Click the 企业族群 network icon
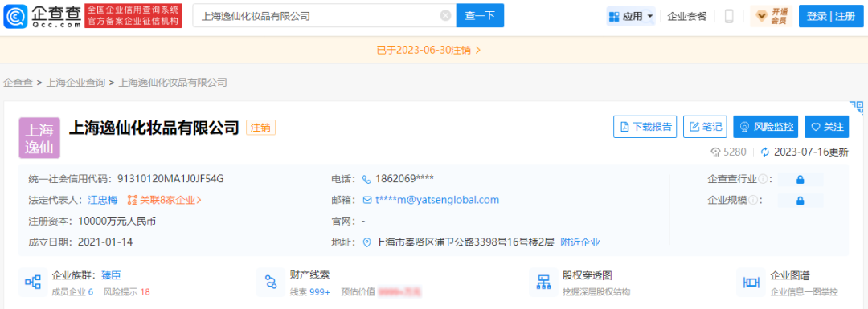The height and width of the screenshot is (309, 868). (x=33, y=283)
